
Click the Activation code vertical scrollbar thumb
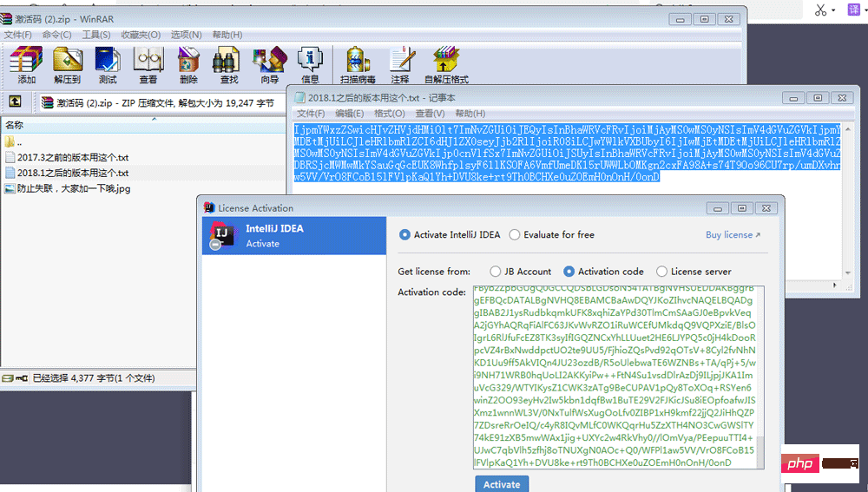[760, 452]
